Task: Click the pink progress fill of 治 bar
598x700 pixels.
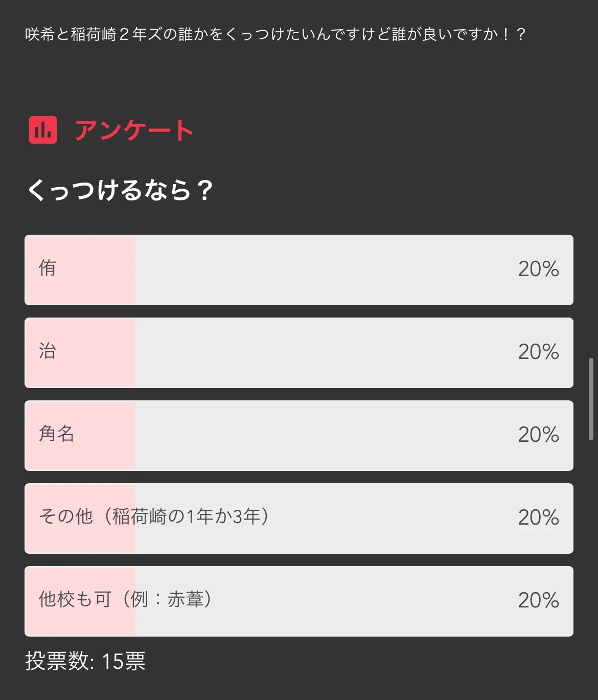Action: [x=80, y=353]
